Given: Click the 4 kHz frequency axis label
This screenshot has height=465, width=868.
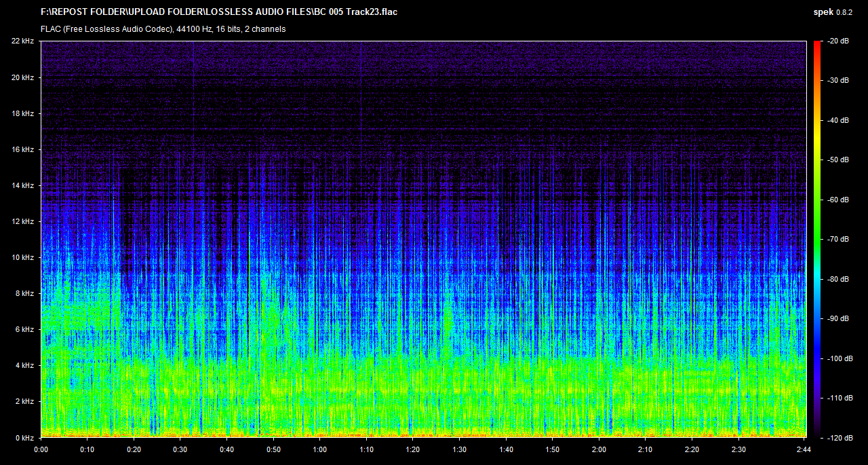Looking at the screenshot, I should click(24, 365).
